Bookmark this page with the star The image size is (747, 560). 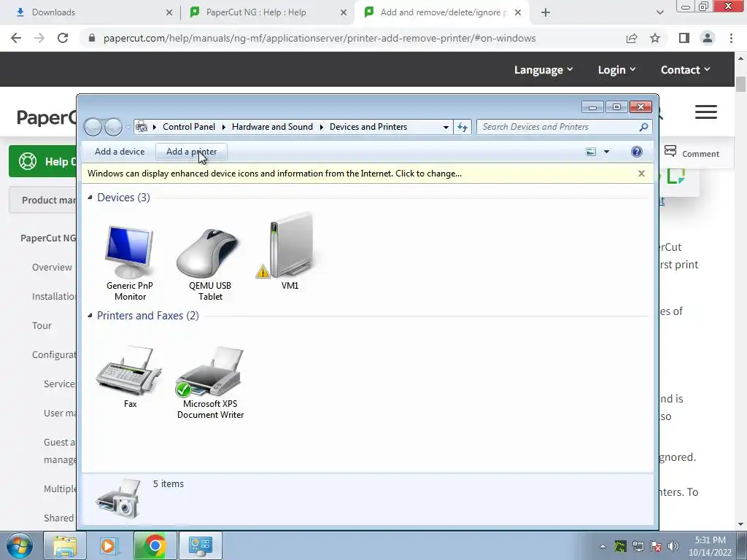[x=655, y=38]
